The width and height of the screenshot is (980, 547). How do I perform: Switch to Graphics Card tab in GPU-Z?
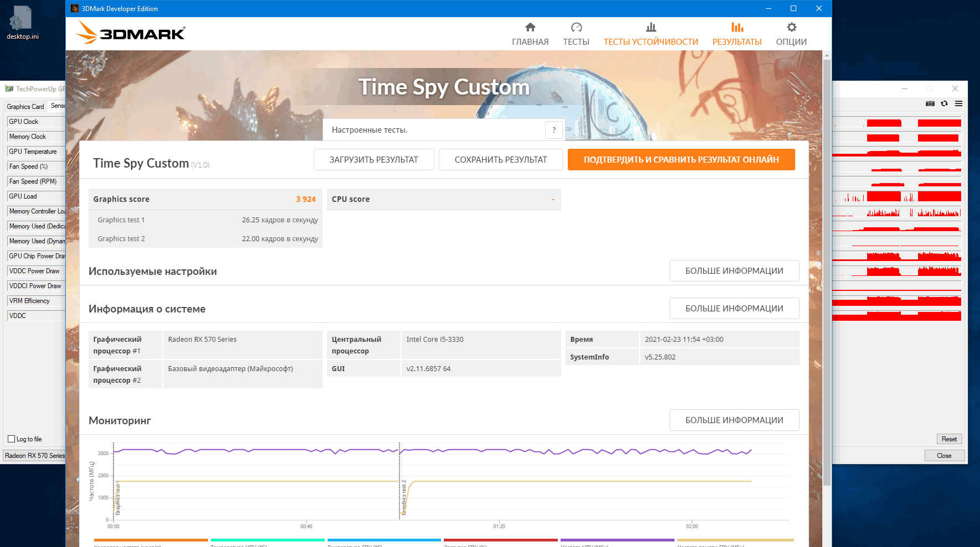(x=25, y=107)
